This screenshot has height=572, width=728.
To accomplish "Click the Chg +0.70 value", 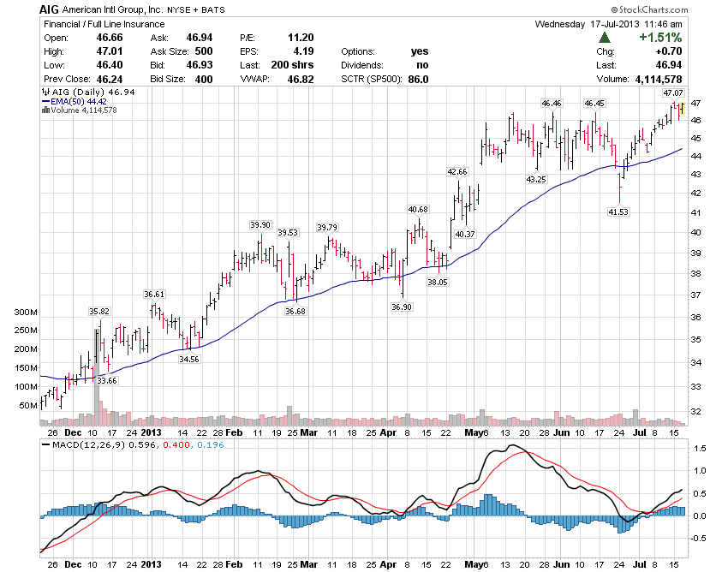I will pos(669,51).
